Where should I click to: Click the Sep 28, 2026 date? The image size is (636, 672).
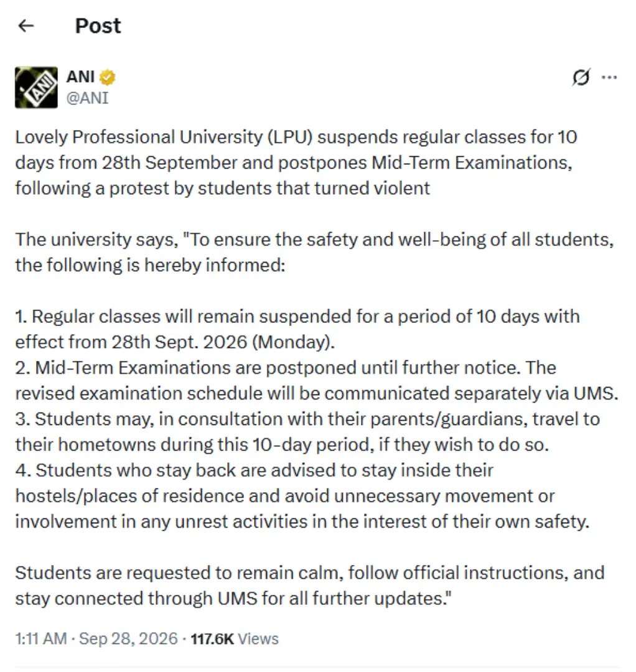(128, 638)
